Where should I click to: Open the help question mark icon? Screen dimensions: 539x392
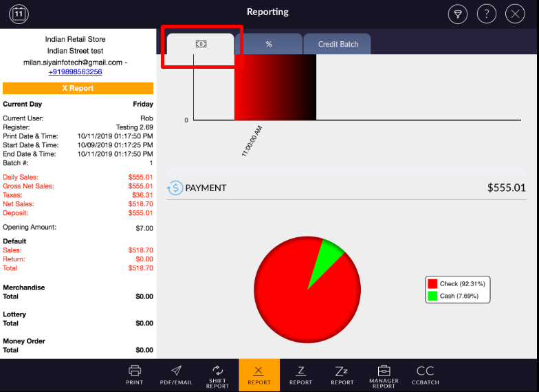click(x=486, y=14)
